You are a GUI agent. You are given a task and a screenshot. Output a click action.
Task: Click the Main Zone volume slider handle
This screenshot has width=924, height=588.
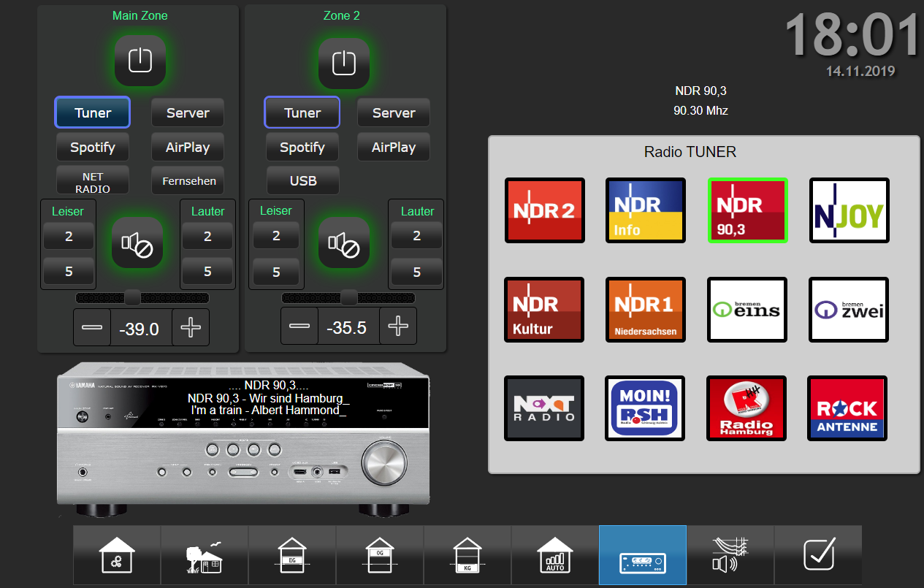point(132,297)
